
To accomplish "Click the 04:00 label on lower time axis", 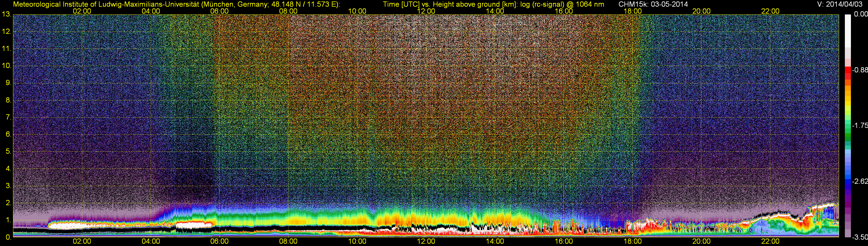I will pyautogui.click(x=151, y=242).
